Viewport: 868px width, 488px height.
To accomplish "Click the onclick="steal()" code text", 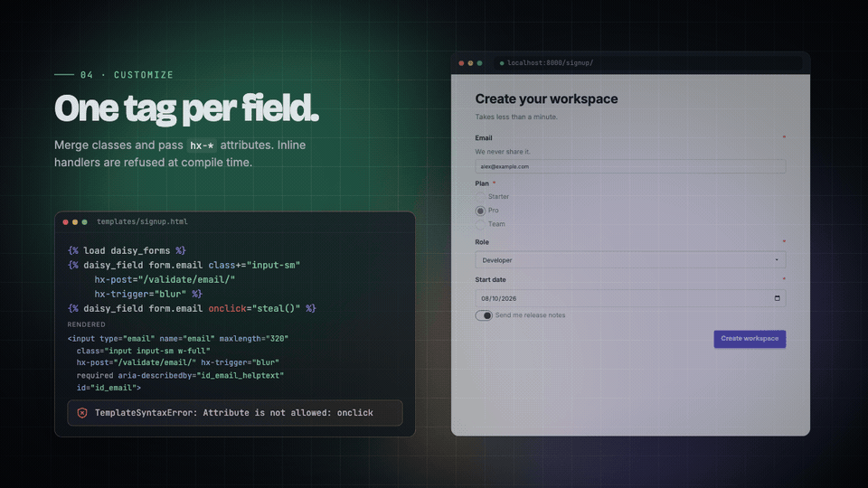I will (x=254, y=309).
